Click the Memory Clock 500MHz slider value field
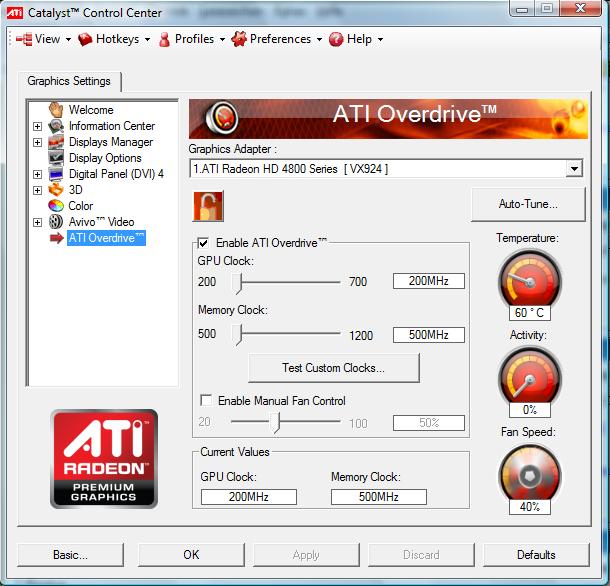The image size is (610, 586). tap(429, 335)
